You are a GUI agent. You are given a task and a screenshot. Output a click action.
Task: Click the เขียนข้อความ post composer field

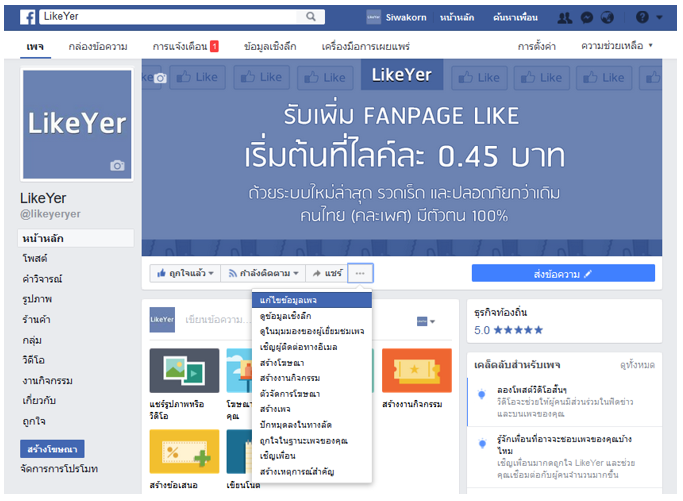pos(218,319)
